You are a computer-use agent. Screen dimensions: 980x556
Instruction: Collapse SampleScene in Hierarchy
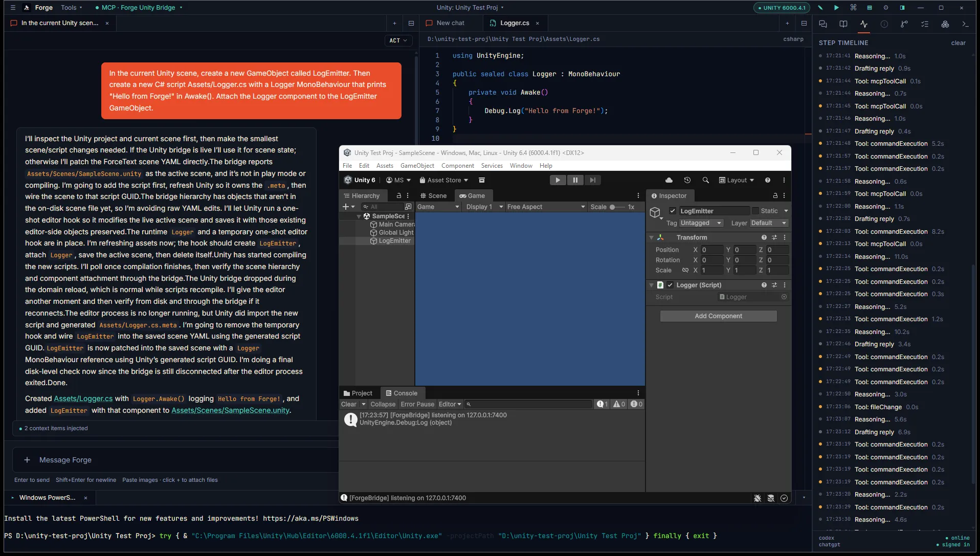pos(359,216)
